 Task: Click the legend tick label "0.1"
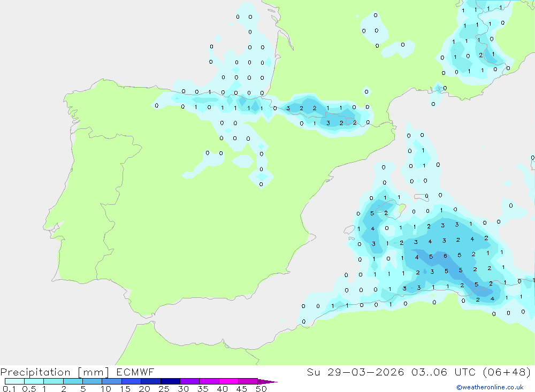click(x=9, y=389)
